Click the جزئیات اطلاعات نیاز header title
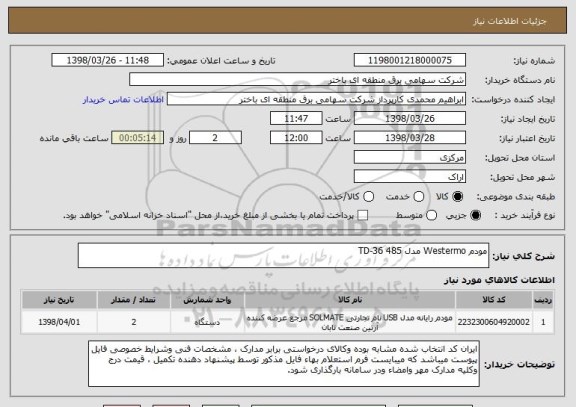 coord(510,21)
